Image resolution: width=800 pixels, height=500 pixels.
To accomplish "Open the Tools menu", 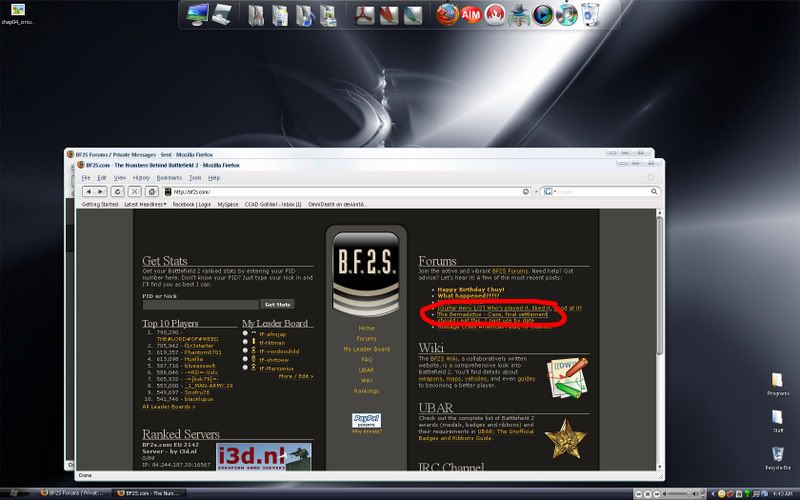I will (x=195, y=178).
